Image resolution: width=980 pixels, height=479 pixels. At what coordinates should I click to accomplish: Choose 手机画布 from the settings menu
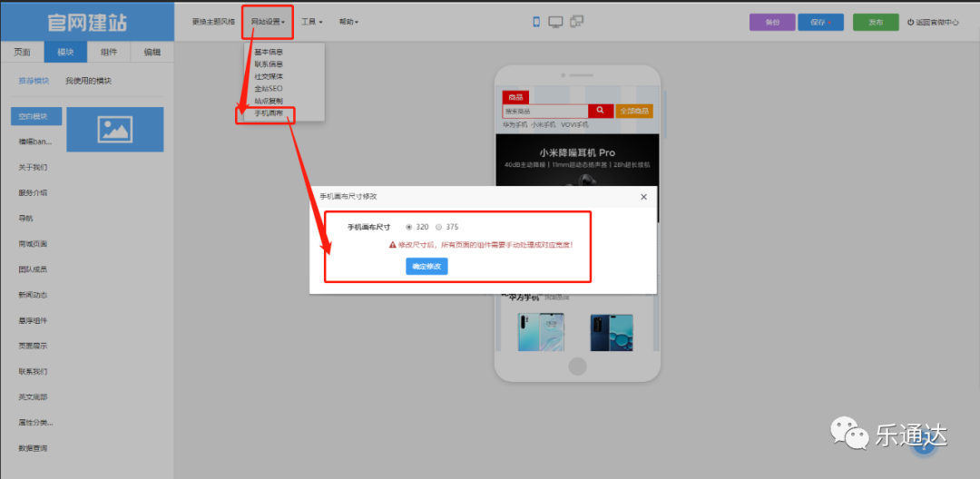[x=268, y=113]
